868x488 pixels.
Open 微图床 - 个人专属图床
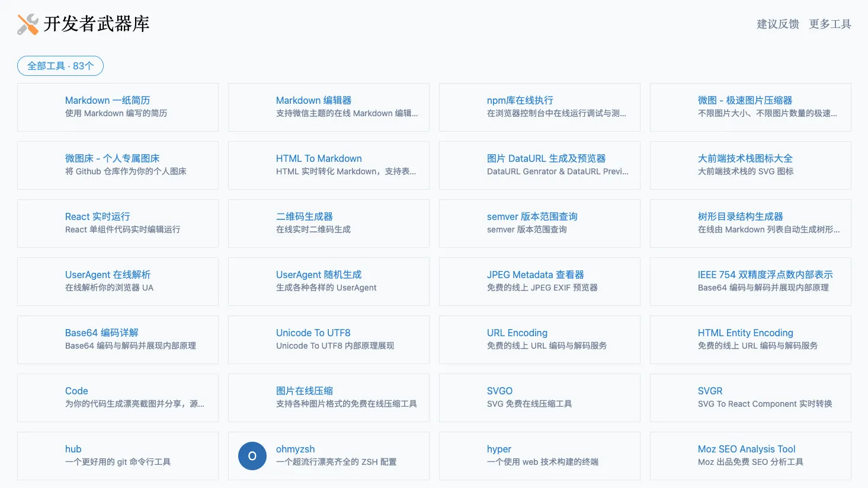tap(112, 158)
